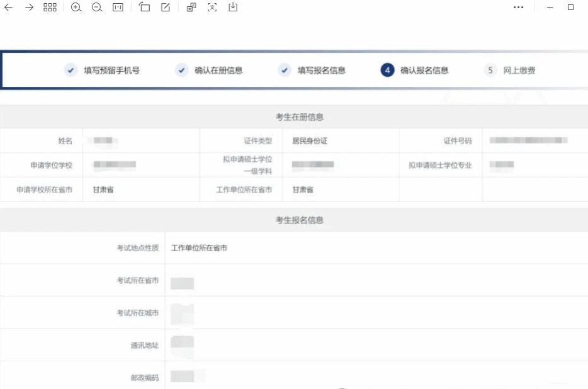This screenshot has width=588, height=389.
Task: Open the three-dots more options menu
Action: click(x=518, y=8)
